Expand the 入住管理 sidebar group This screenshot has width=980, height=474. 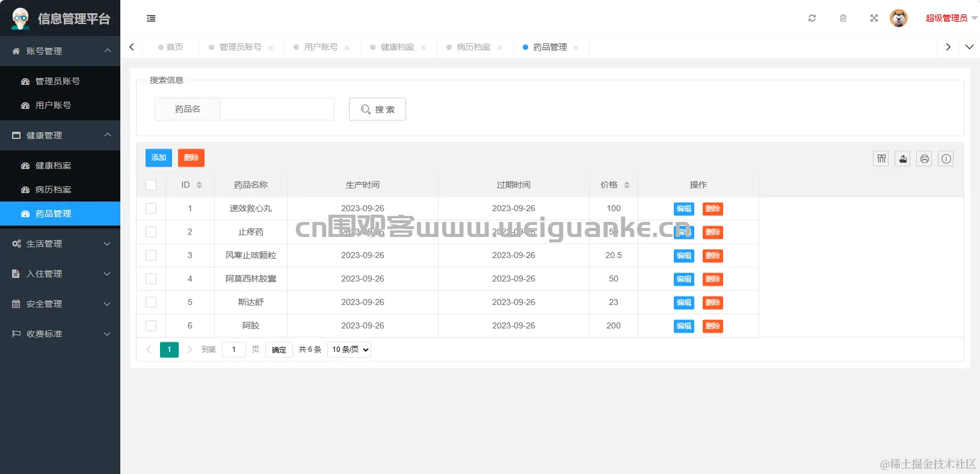(x=60, y=274)
